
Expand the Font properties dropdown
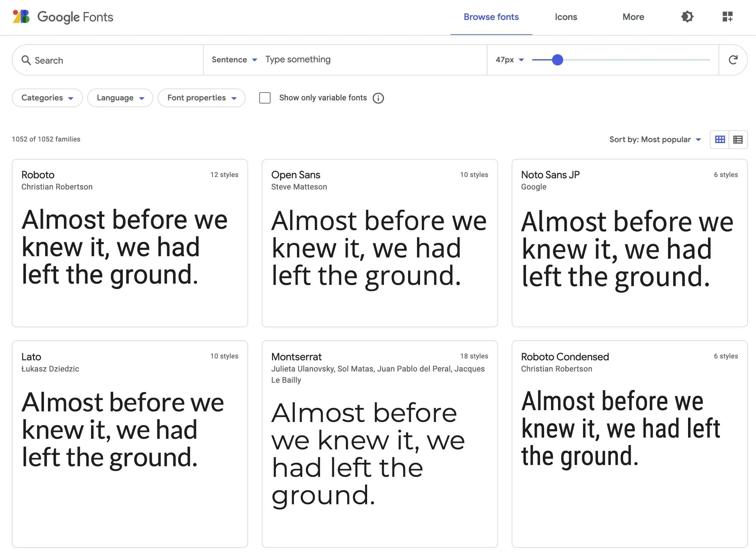[x=201, y=98]
